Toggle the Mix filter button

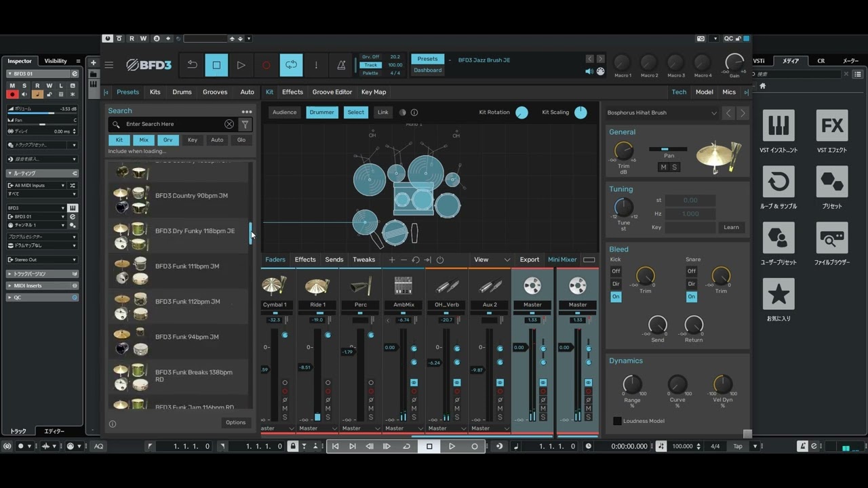coord(144,140)
